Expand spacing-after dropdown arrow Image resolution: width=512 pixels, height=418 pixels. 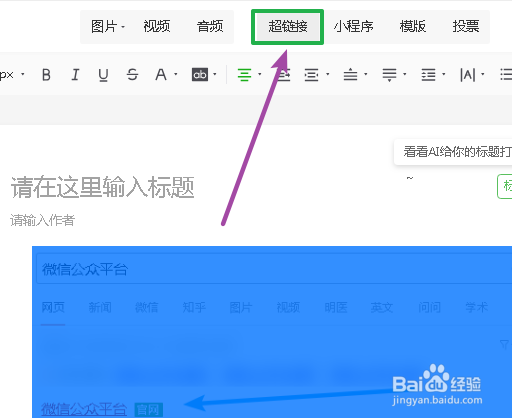[x=405, y=74]
